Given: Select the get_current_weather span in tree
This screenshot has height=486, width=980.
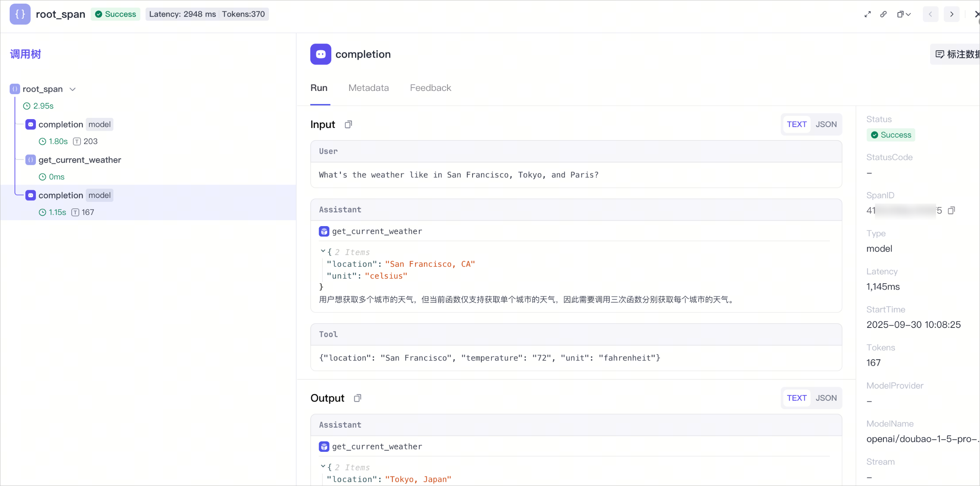Looking at the screenshot, I should point(80,160).
